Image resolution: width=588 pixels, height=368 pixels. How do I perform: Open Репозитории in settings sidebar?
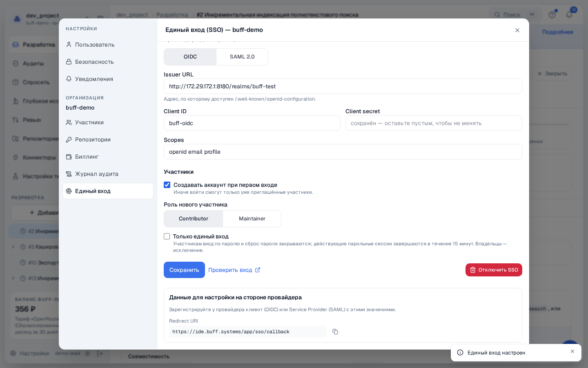click(108, 139)
